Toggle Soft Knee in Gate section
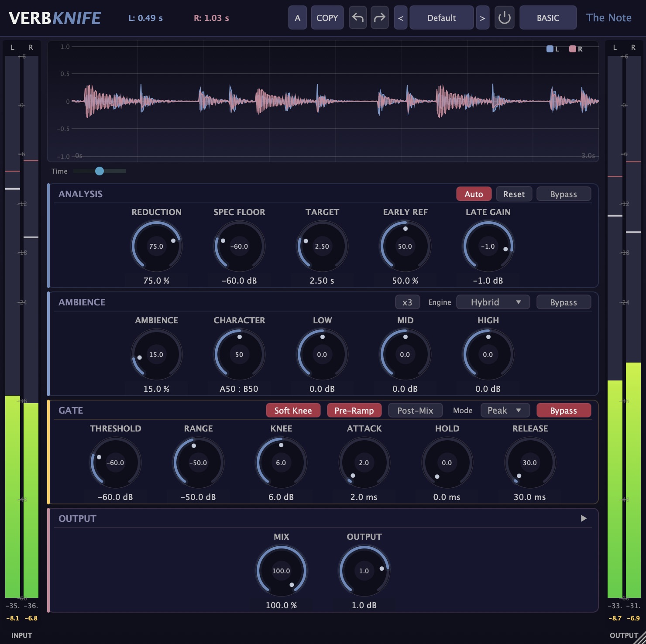Screen dimensions: 646x644 pos(293,411)
